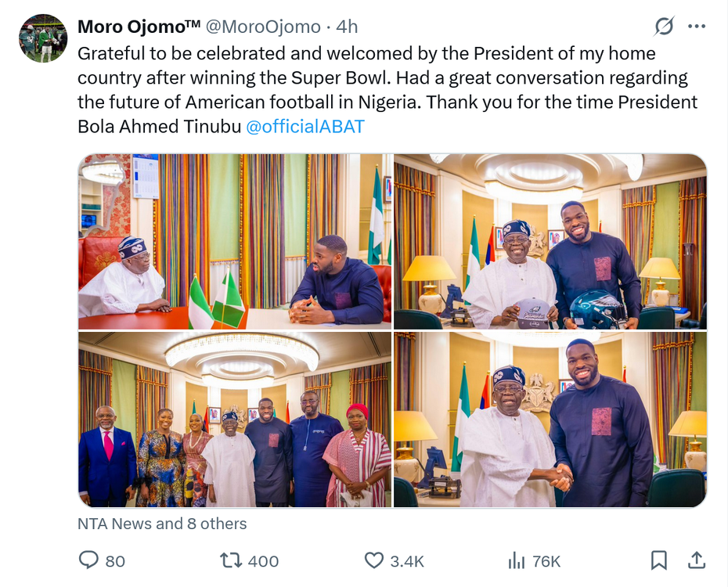Open the @officialABAT mention link
This screenshot has height=587, width=728.
point(305,126)
